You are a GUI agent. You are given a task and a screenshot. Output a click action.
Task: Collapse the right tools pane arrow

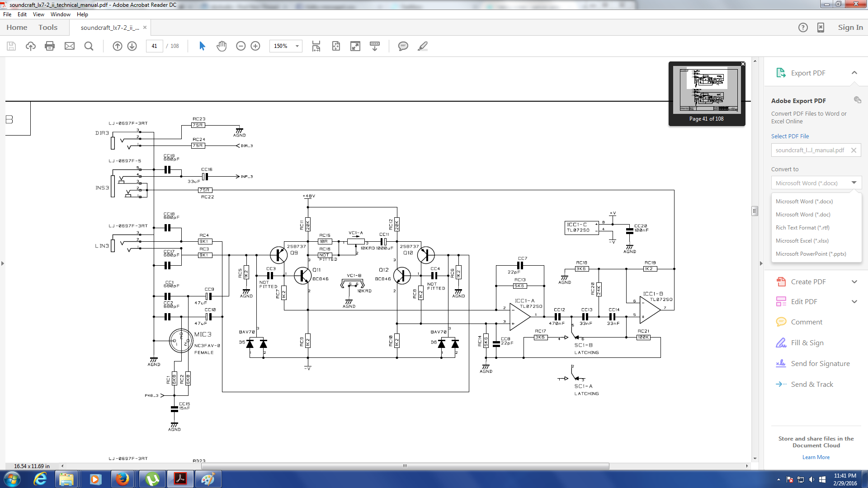pos(761,263)
